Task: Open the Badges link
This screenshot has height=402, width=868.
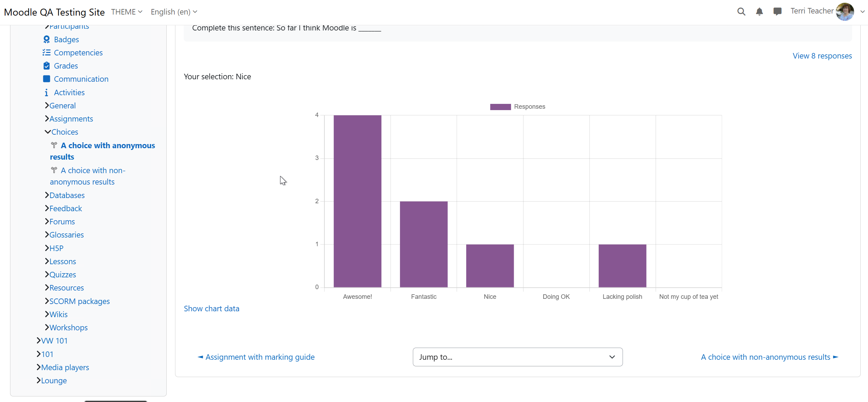Action: pos(66,39)
